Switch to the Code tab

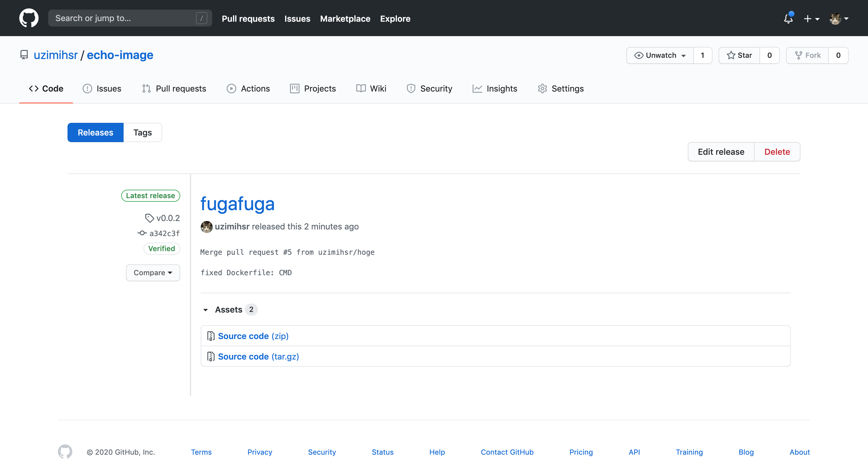pos(46,89)
